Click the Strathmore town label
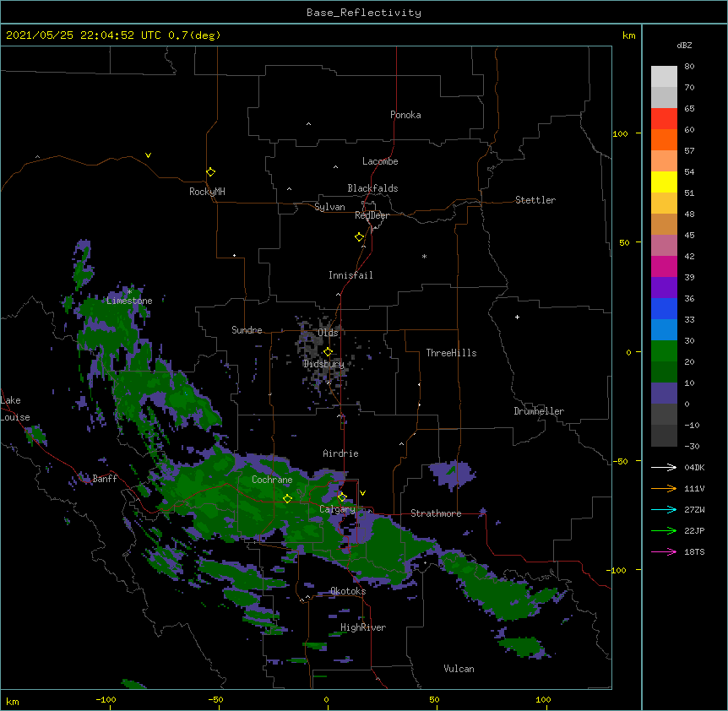728x711 pixels. tap(436, 513)
